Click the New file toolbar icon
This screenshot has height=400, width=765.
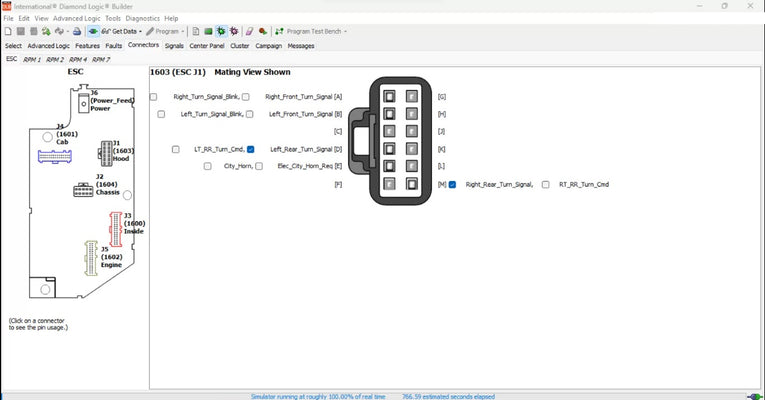(8, 31)
